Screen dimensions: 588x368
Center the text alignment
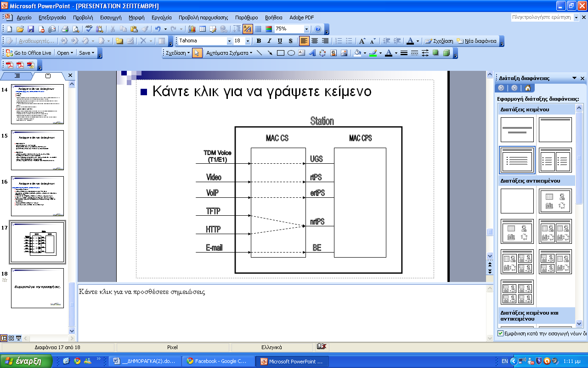click(314, 41)
